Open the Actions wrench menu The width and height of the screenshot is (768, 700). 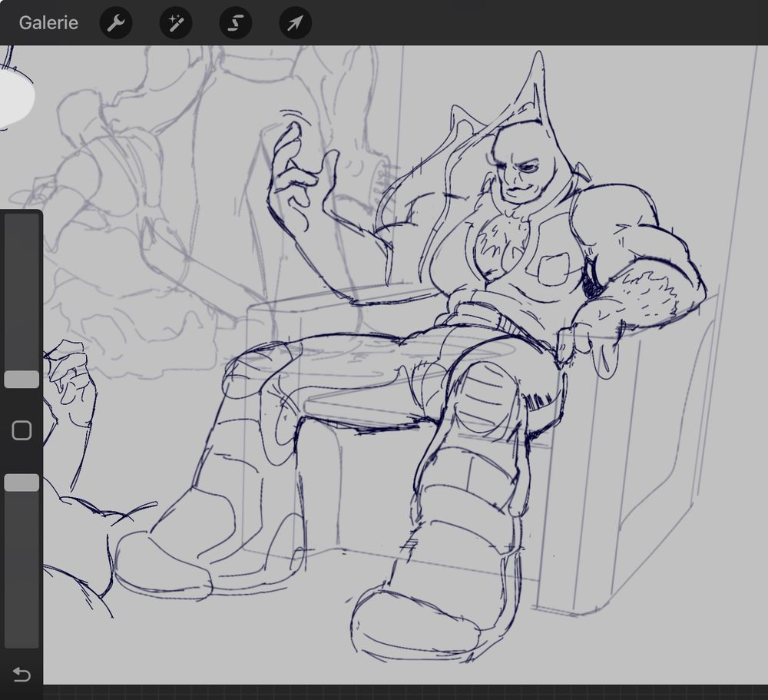pos(116,23)
